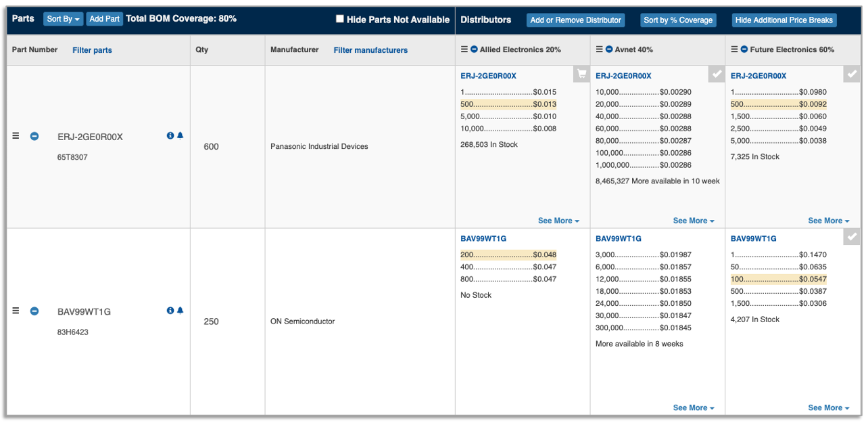Open Future Electronics column menu icon
Image resolution: width=868 pixels, height=423 pixels.
point(735,49)
